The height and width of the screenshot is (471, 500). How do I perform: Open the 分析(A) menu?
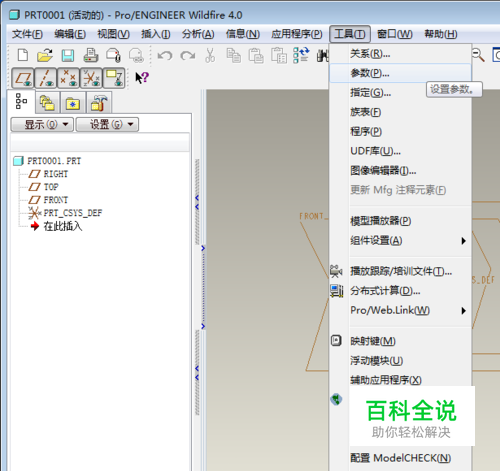coord(198,34)
